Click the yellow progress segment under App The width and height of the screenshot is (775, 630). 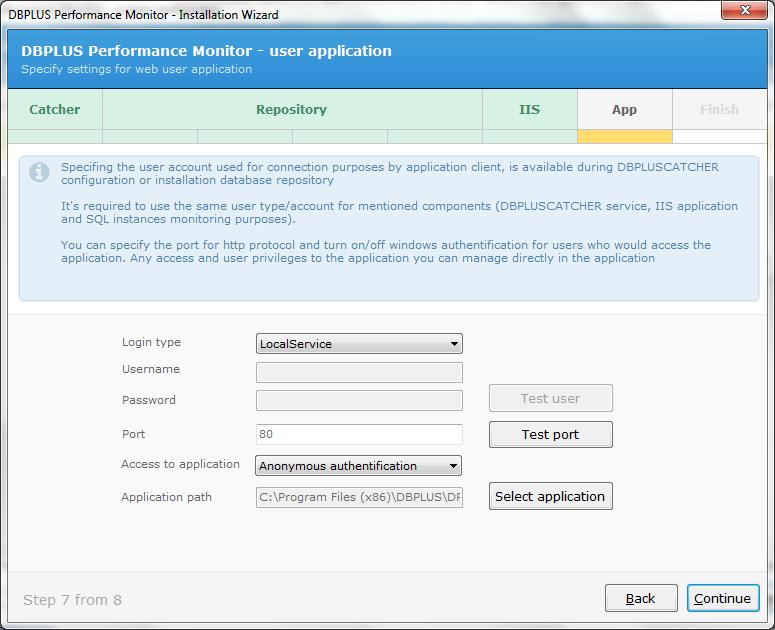625,137
